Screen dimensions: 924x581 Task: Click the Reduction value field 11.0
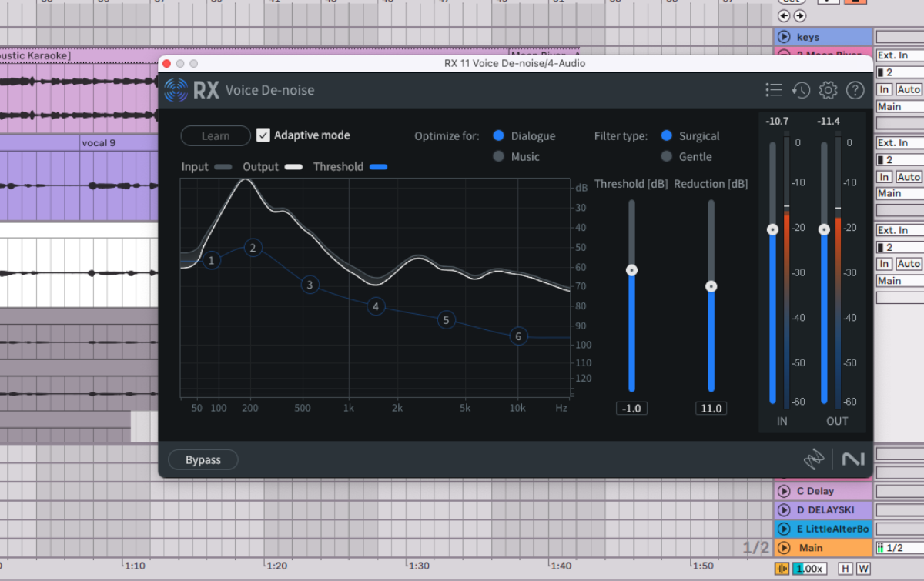point(711,408)
